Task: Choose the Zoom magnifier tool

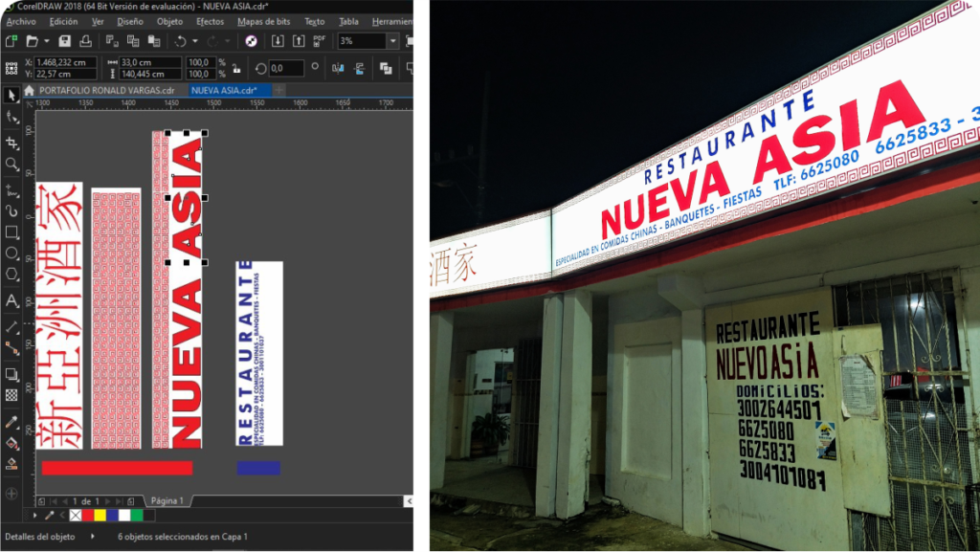Action: [x=11, y=164]
